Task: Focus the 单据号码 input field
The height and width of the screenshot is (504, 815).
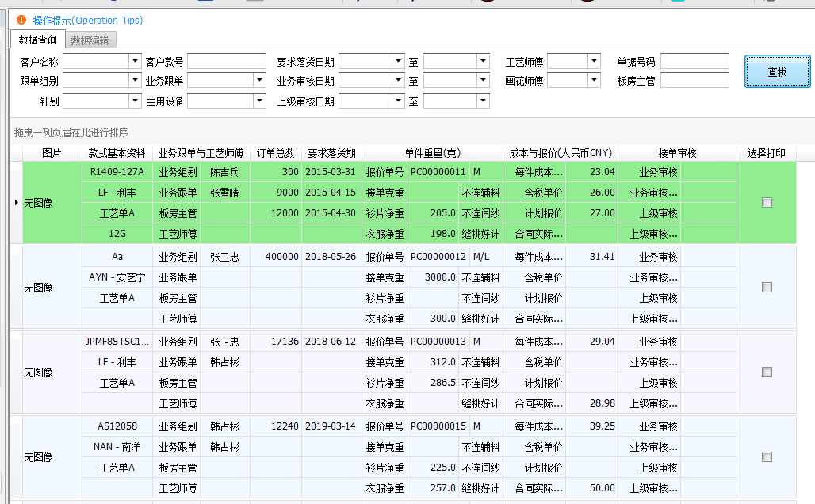Action: point(694,61)
